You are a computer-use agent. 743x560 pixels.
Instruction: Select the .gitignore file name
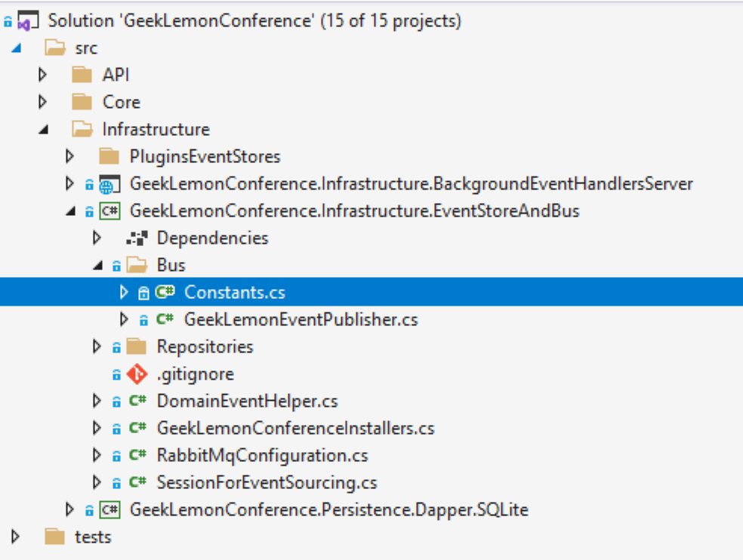pyautogui.click(x=196, y=374)
